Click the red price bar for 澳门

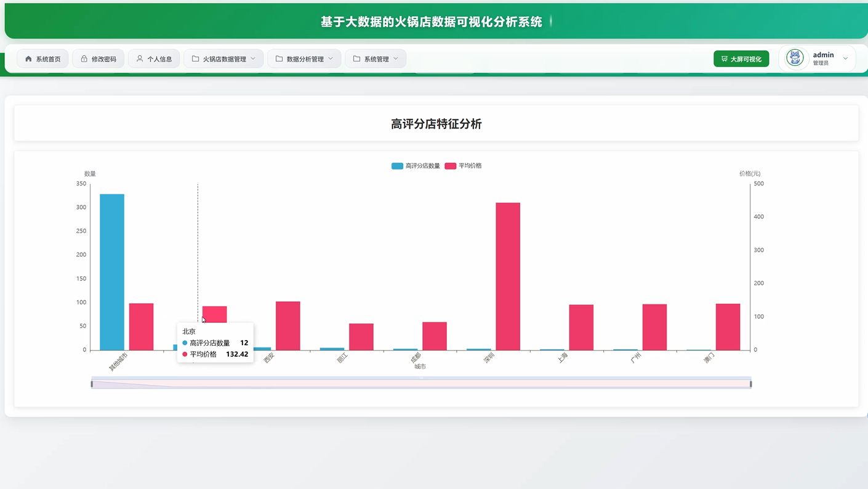[728, 327]
